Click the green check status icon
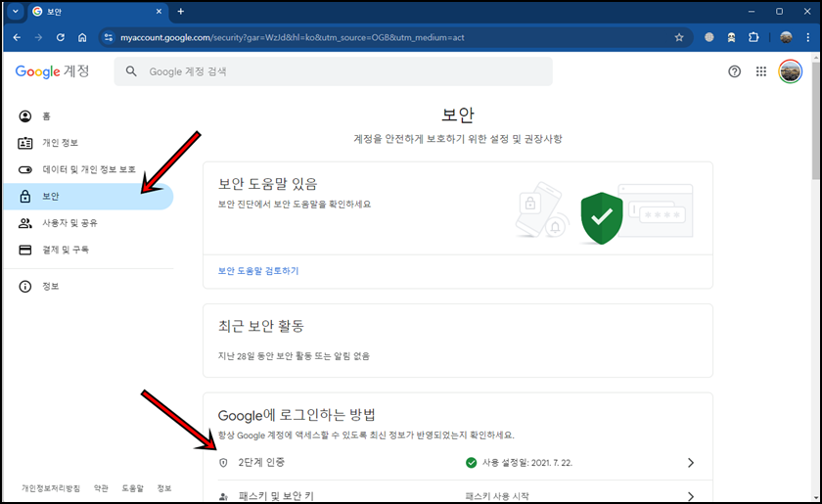The height and width of the screenshot is (504, 822). tap(472, 463)
